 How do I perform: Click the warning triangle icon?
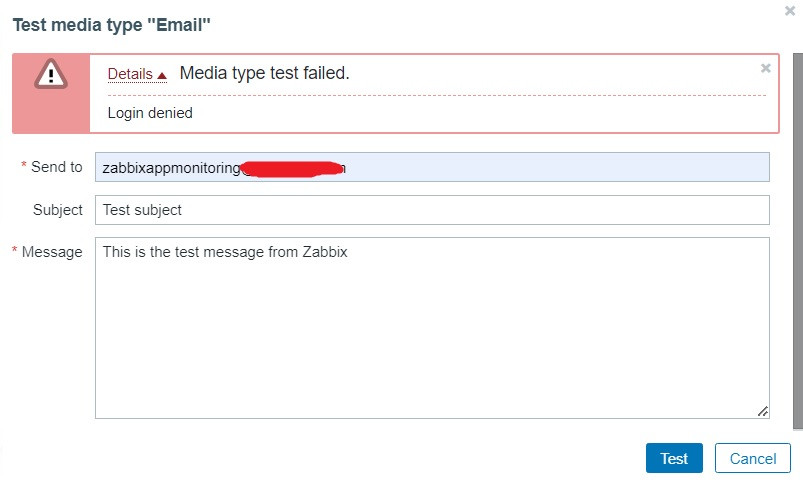50,74
